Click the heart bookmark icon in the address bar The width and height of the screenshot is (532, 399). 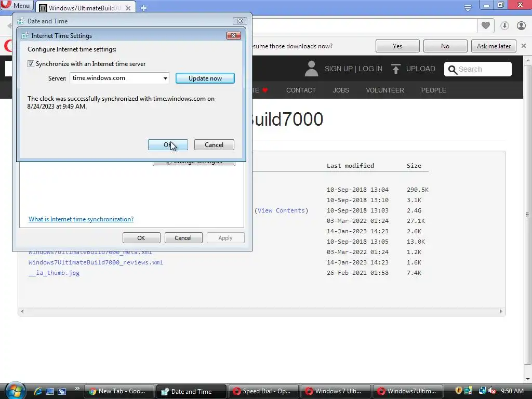[486, 25]
